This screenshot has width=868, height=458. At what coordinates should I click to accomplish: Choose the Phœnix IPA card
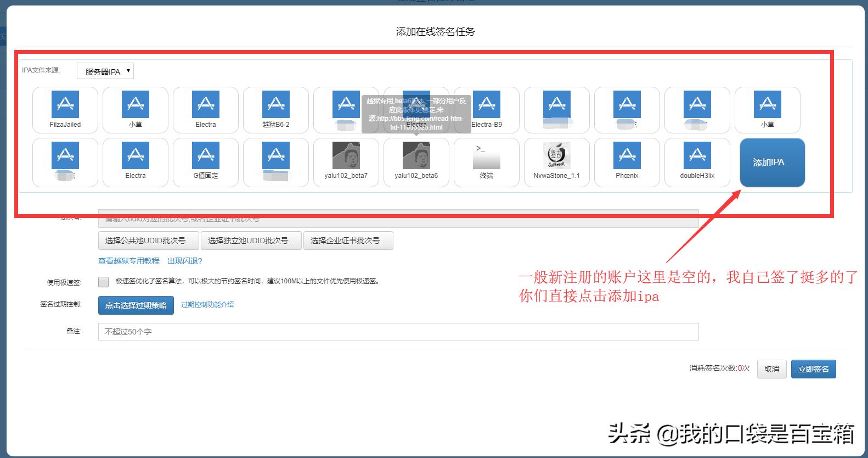[627, 163]
